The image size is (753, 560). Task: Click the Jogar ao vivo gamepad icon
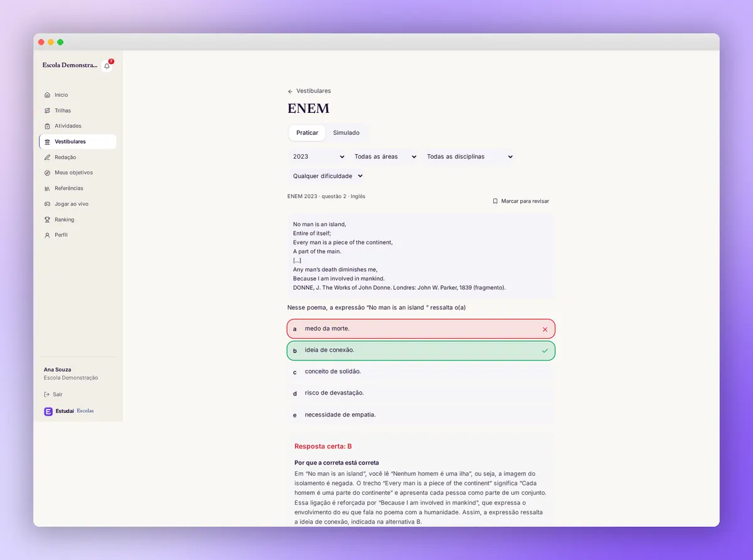click(x=47, y=204)
